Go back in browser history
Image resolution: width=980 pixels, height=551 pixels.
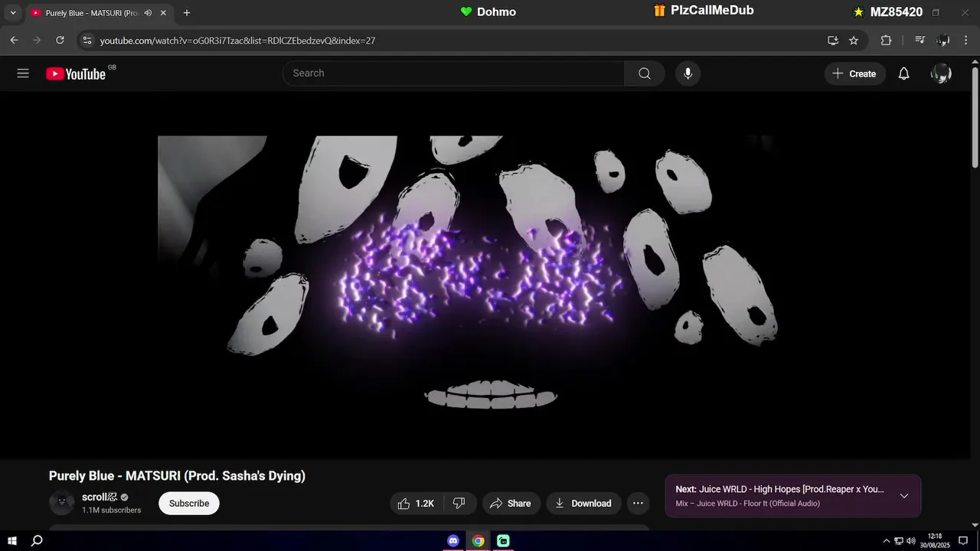[14, 41]
